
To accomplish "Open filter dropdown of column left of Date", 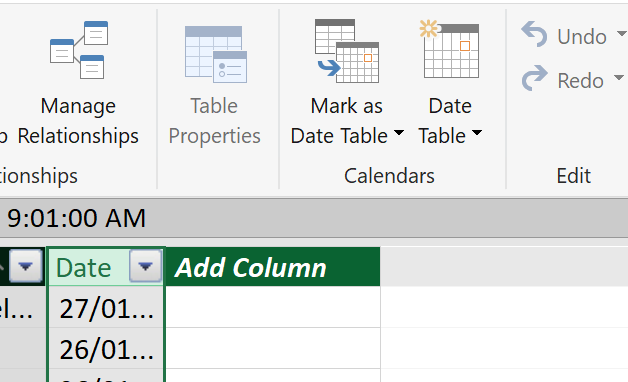I will tap(26, 266).
